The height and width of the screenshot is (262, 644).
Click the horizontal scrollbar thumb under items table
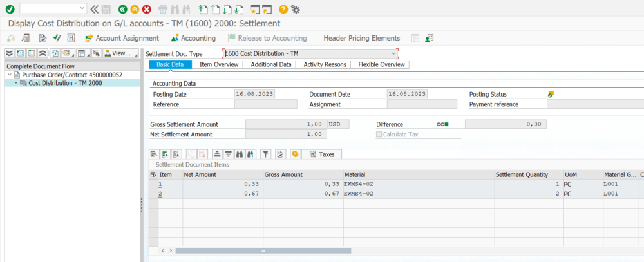click(263, 250)
